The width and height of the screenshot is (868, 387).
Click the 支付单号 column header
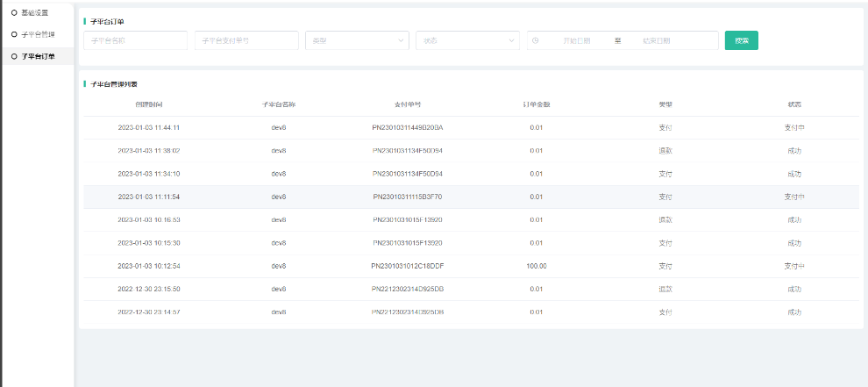[408, 104]
